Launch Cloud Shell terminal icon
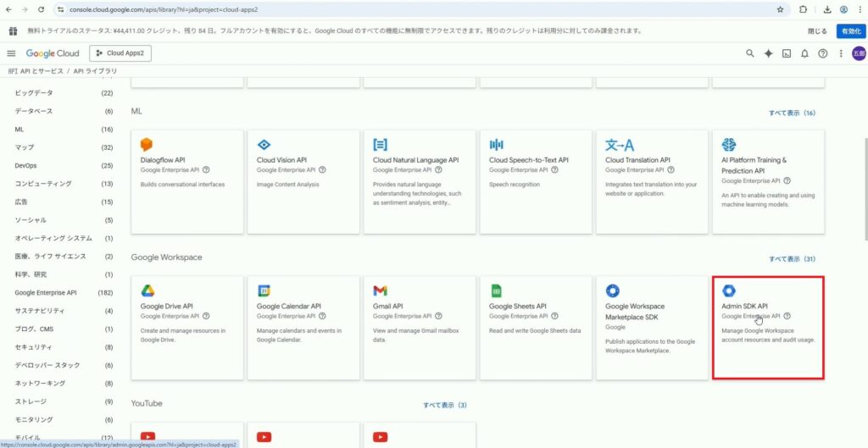Image resolution: width=868 pixels, height=448 pixels. point(787,53)
